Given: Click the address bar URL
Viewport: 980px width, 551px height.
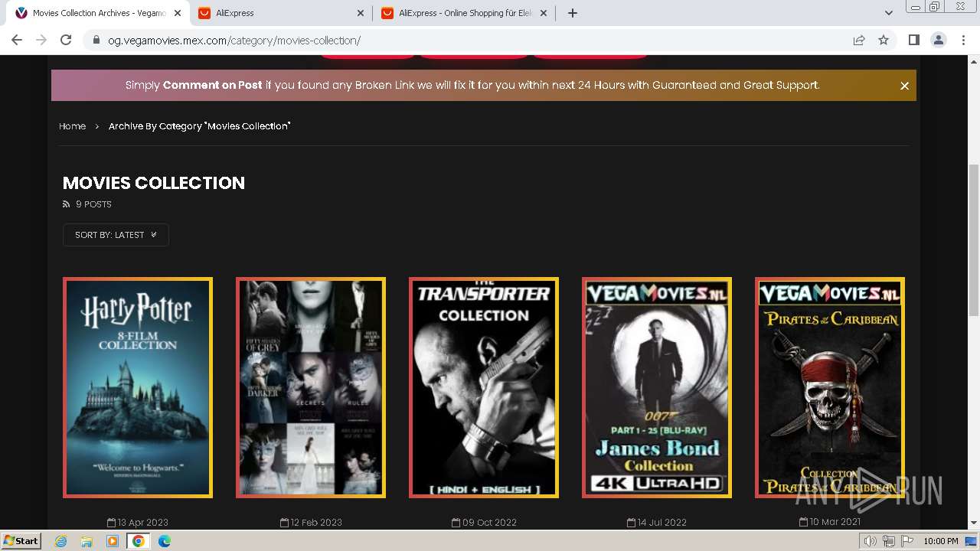Looking at the screenshot, I should coord(234,40).
